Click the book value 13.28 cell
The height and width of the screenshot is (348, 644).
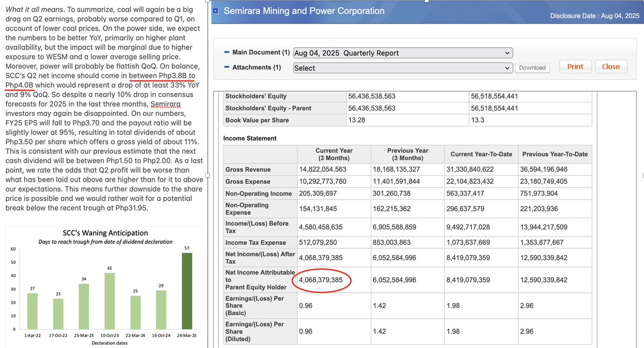356,120
